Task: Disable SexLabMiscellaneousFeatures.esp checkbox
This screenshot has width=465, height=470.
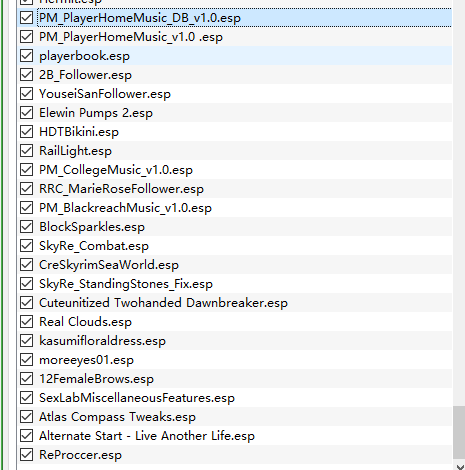Action: pos(26,398)
